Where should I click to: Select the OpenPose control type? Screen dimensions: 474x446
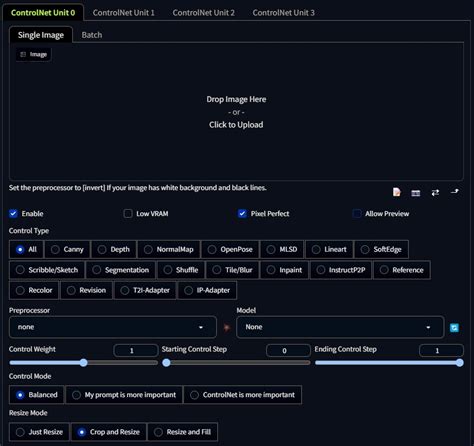point(230,249)
